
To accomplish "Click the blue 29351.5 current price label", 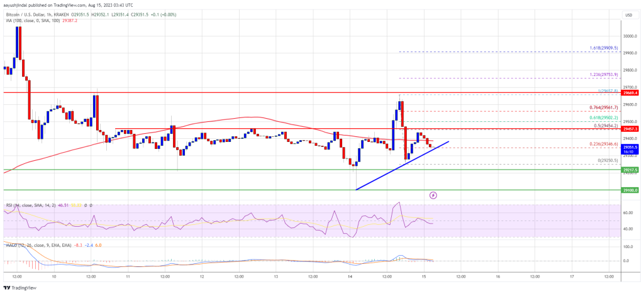I will 629,148.
